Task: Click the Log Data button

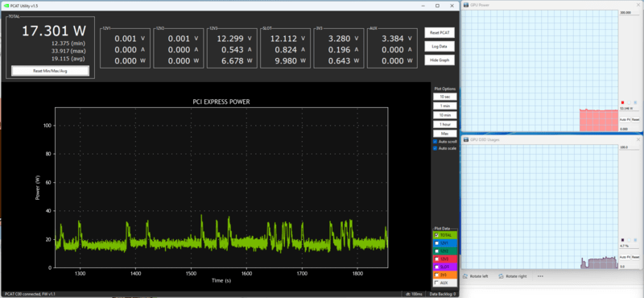Action: point(440,47)
